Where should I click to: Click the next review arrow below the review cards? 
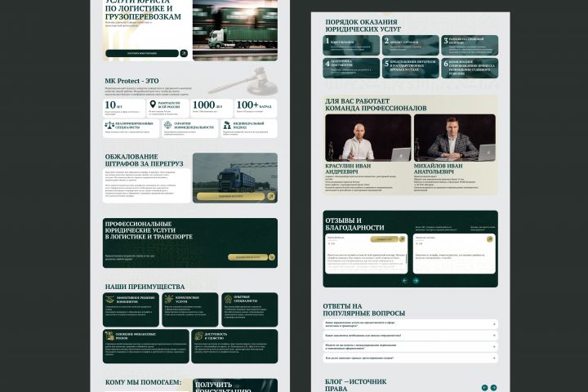click(x=416, y=281)
